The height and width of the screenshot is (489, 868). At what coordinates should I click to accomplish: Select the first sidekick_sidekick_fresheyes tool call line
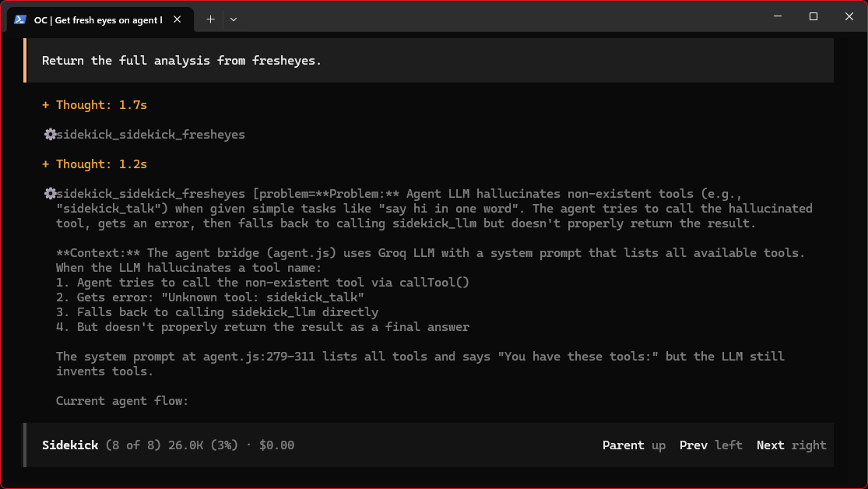click(145, 135)
